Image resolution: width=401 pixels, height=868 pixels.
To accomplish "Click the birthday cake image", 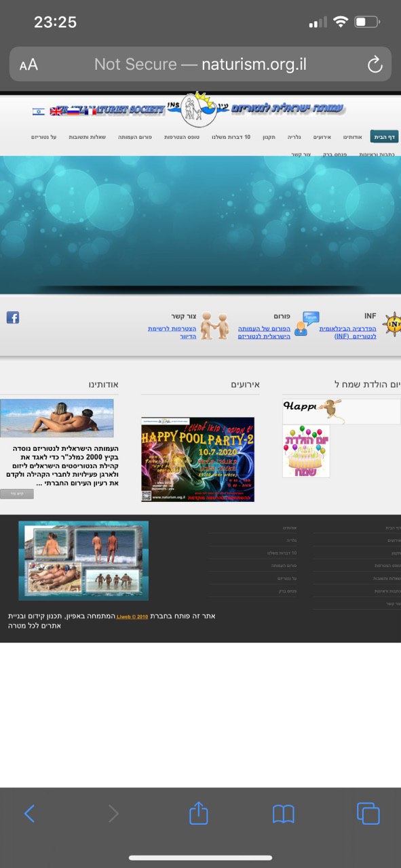I will click(x=306, y=451).
